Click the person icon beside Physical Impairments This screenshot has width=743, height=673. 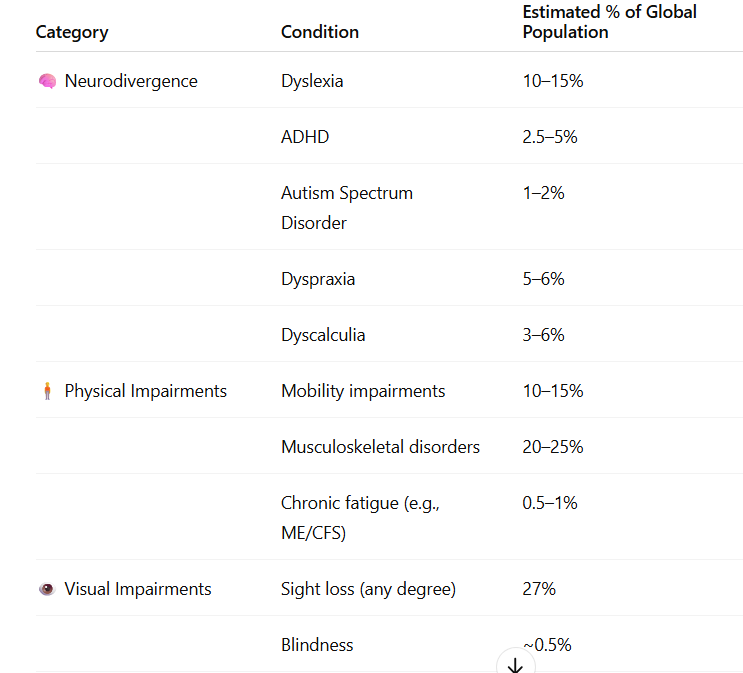(x=47, y=391)
